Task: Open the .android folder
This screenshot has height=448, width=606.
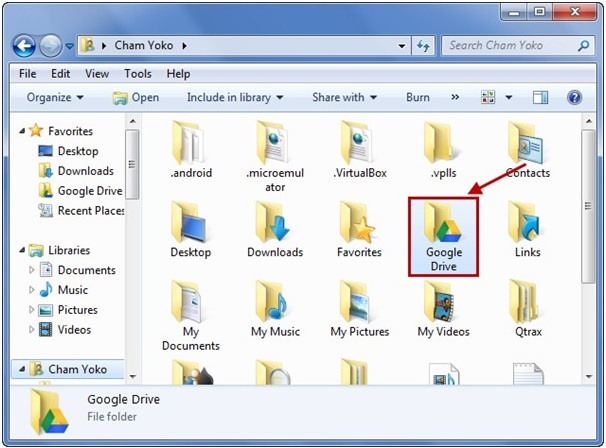Action: coord(191,150)
